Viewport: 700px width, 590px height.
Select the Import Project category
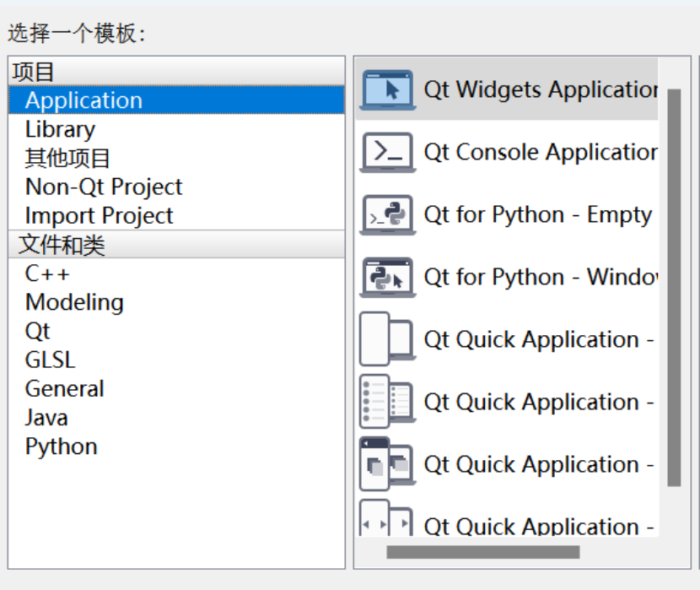[176, 216]
